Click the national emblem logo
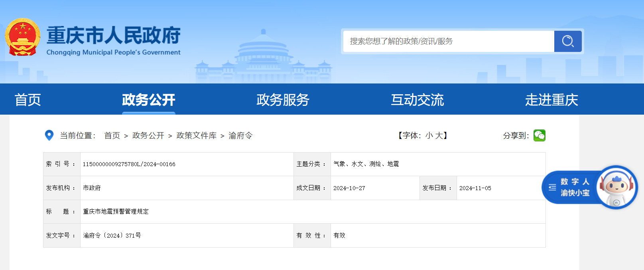This screenshot has height=270, width=644. [23, 37]
